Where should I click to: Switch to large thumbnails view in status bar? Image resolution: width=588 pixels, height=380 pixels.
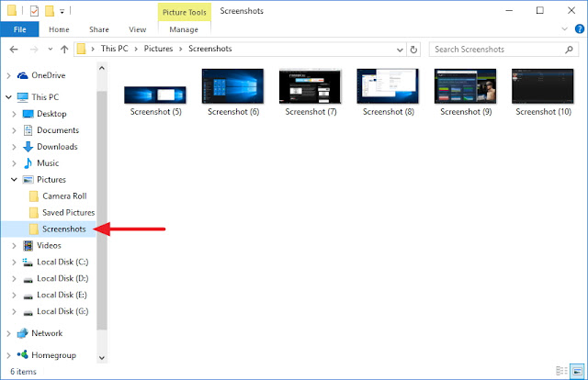tap(577, 372)
